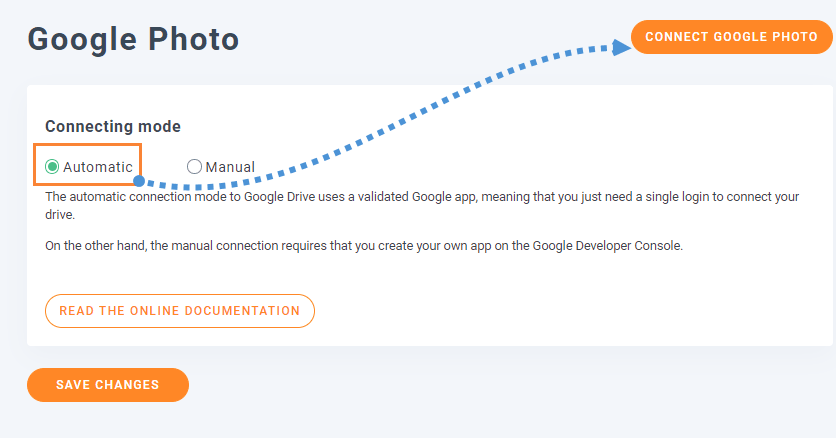This screenshot has height=438, width=836.
Task: Click the Automatic option label text
Action: (x=97, y=167)
